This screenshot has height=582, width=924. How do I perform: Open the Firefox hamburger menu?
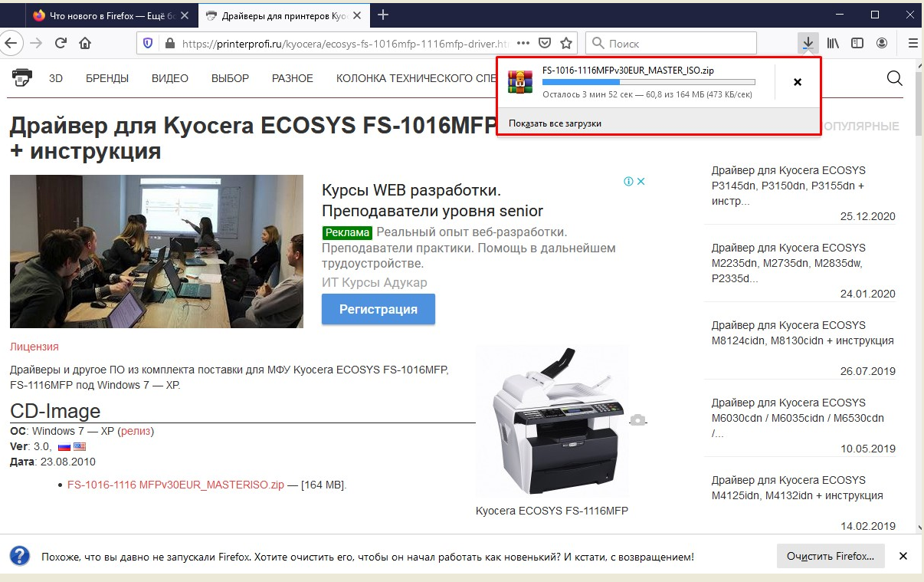pyautogui.click(x=913, y=44)
